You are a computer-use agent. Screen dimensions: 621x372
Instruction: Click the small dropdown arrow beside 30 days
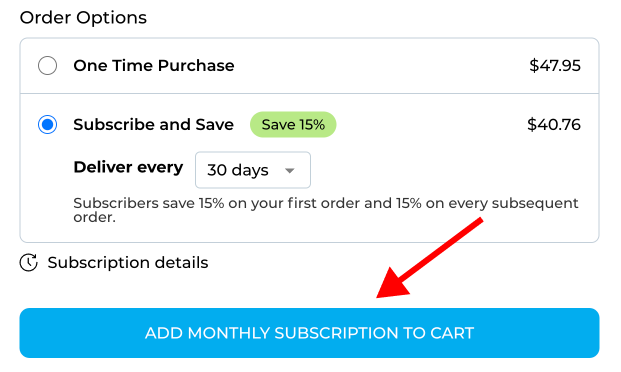(x=290, y=171)
